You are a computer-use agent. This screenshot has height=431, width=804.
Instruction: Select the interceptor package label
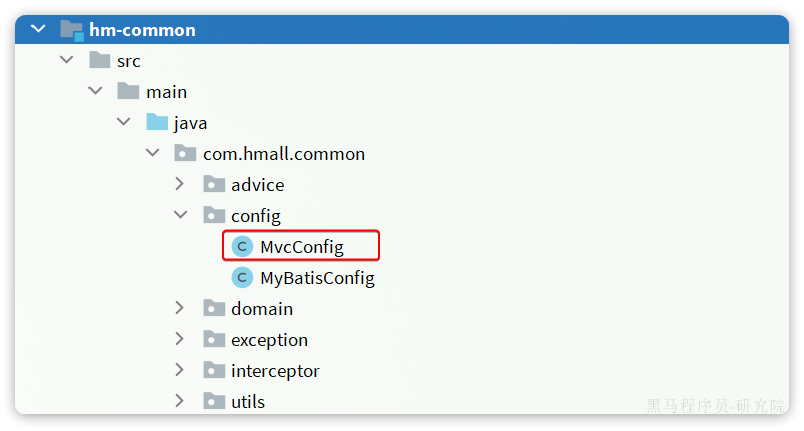pos(275,371)
